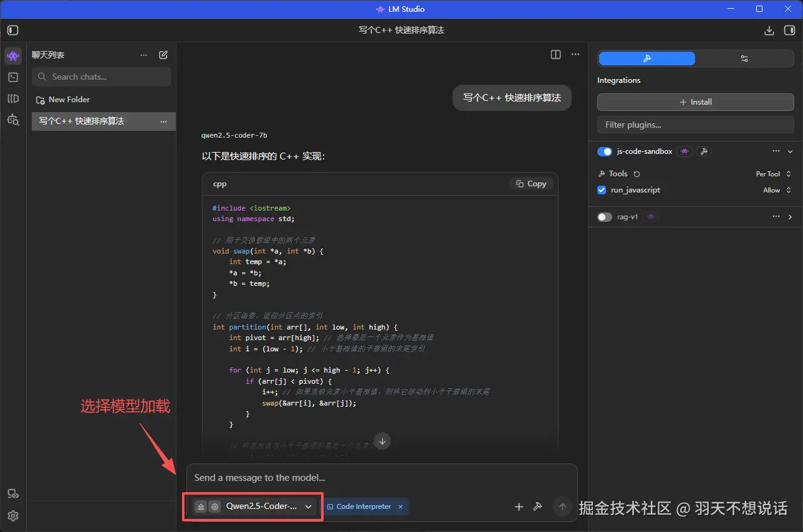Remove the Code Interpreter chip
This screenshot has height=532, width=803.
(x=400, y=506)
